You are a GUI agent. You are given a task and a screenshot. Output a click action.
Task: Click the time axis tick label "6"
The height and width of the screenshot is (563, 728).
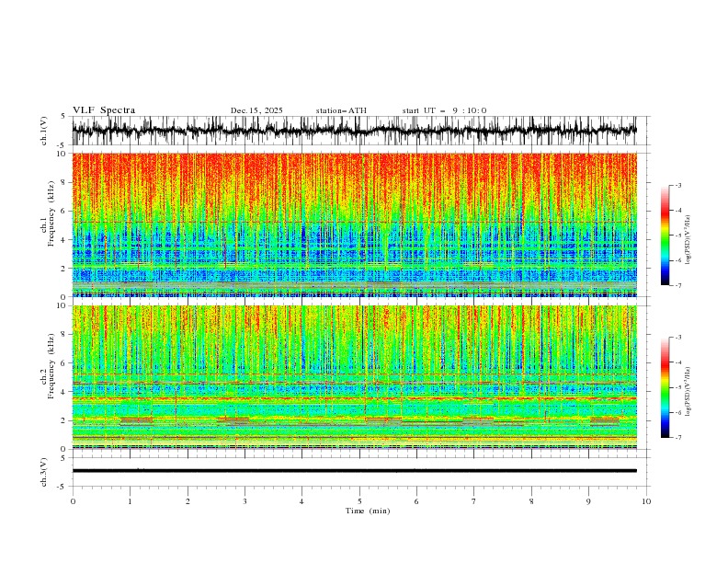pyautogui.click(x=416, y=501)
